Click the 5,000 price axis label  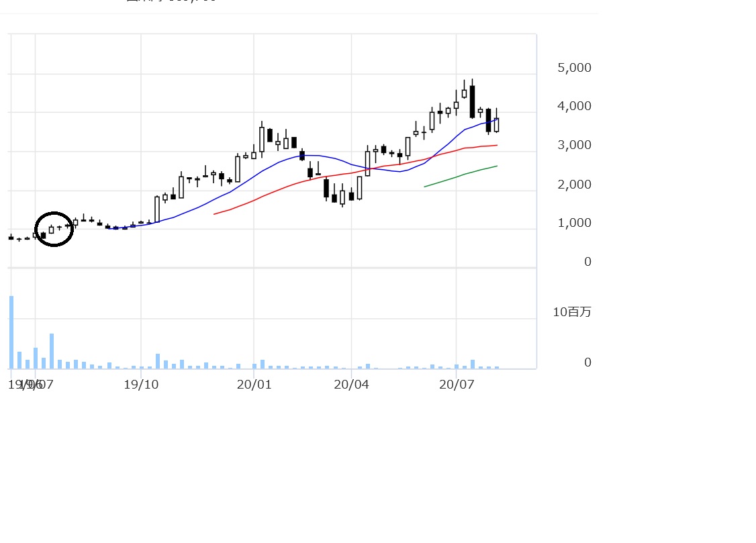coord(574,68)
